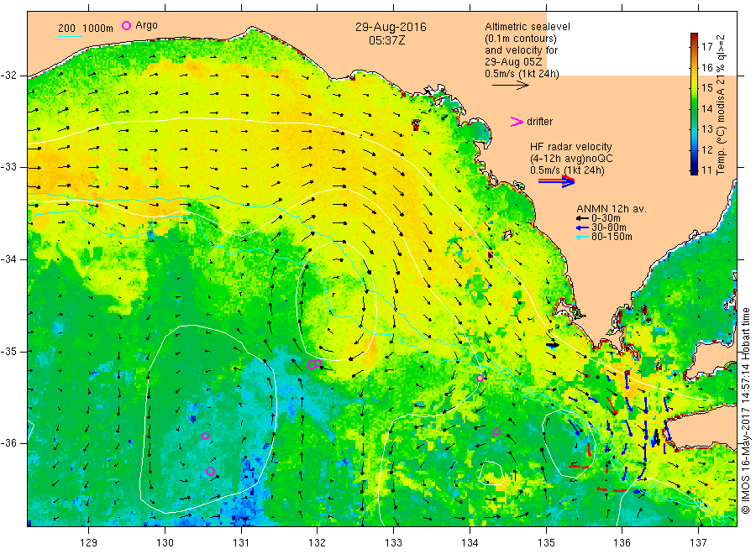Click the red-blue HF radar scale arrow

click(557, 181)
